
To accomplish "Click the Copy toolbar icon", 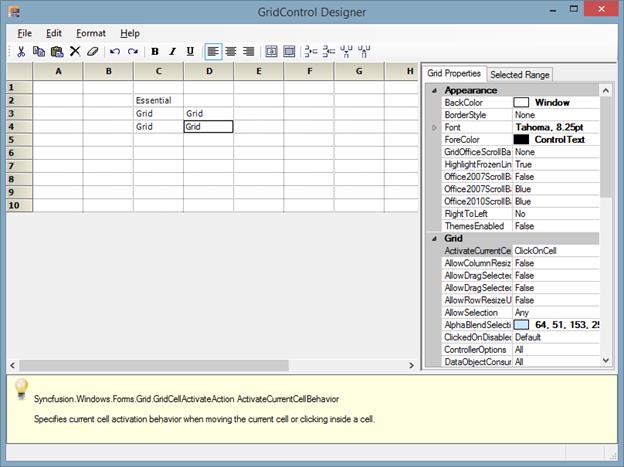I will tap(39, 51).
